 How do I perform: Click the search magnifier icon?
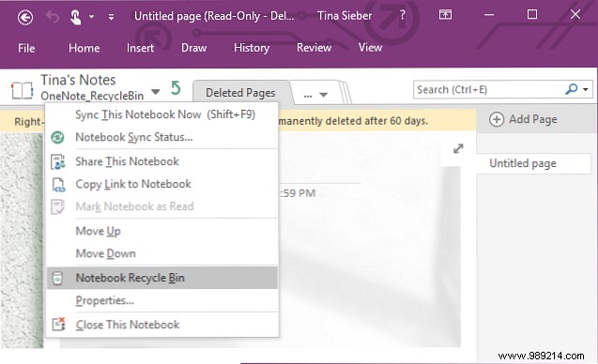[x=572, y=89]
